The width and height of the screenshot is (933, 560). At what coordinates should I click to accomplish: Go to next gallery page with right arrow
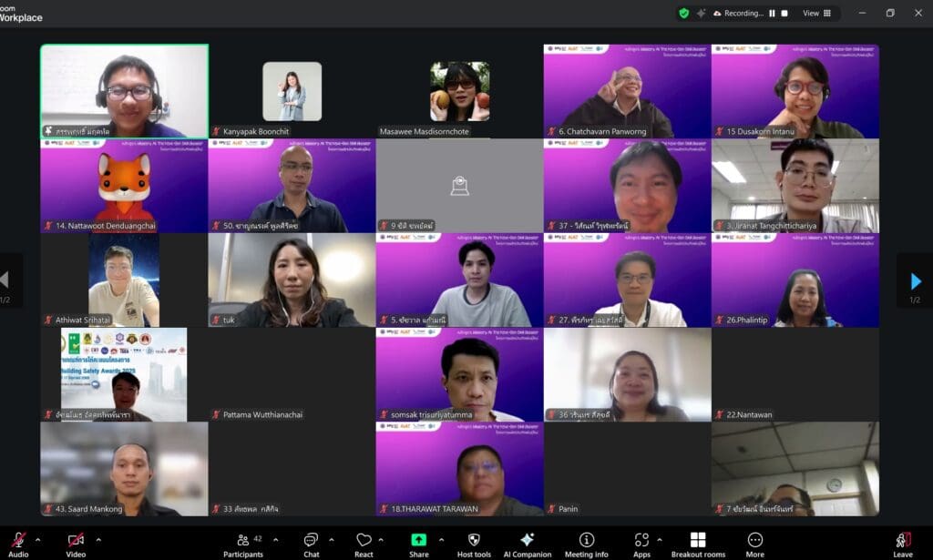pos(918,280)
